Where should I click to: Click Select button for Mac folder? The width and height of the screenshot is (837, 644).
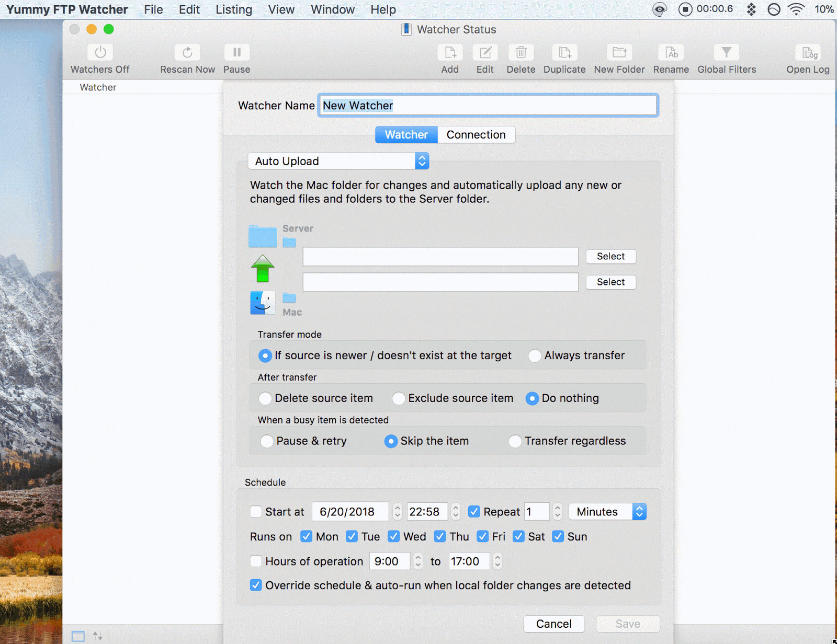point(610,282)
